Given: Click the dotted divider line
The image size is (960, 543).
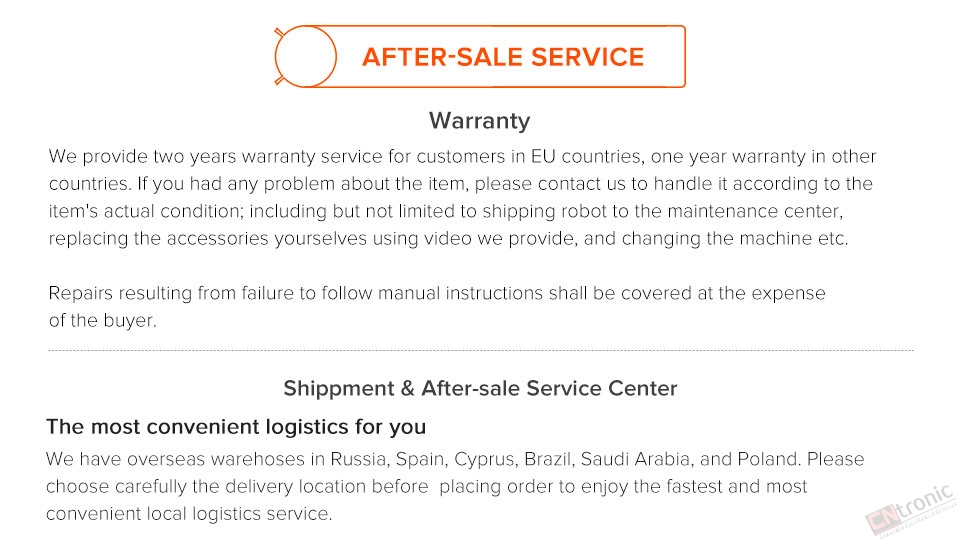Looking at the screenshot, I should pyautogui.click(x=481, y=351).
